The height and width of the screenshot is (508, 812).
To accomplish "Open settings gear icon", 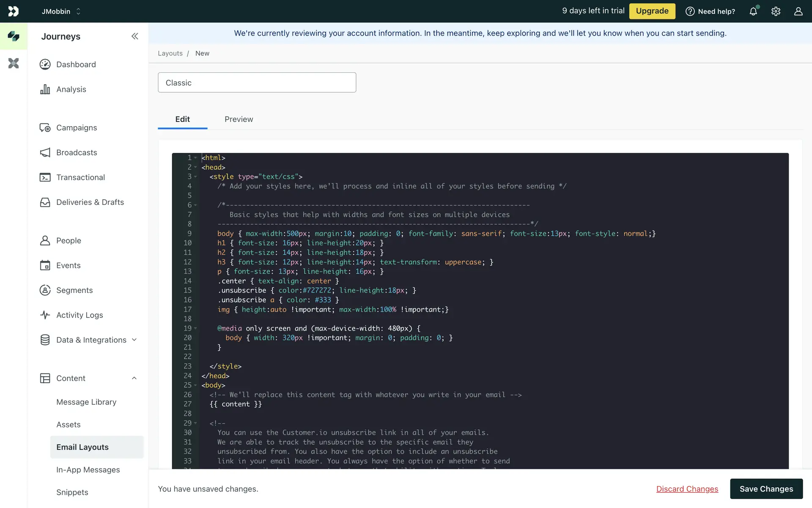I will pos(776,11).
